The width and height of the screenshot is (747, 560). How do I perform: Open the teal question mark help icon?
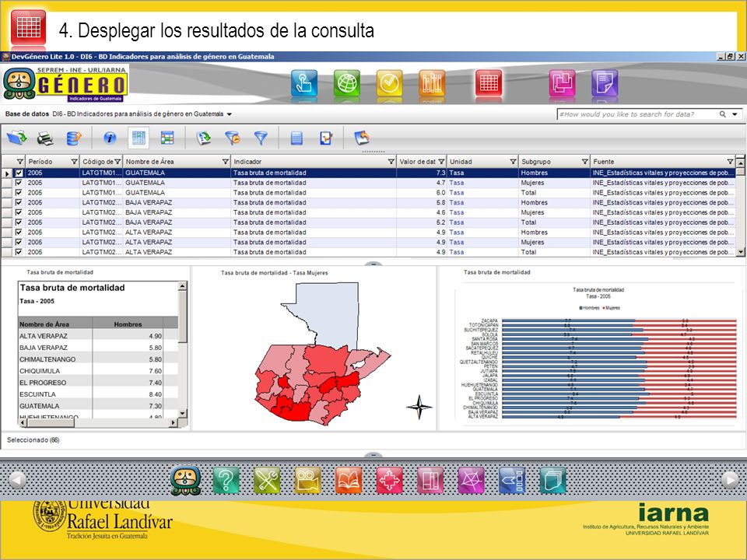[x=226, y=480]
